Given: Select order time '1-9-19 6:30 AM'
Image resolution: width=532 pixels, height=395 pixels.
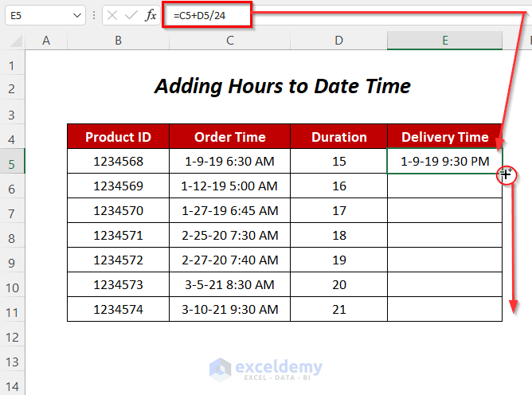Looking at the screenshot, I should pyautogui.click(x=229, y=161).
